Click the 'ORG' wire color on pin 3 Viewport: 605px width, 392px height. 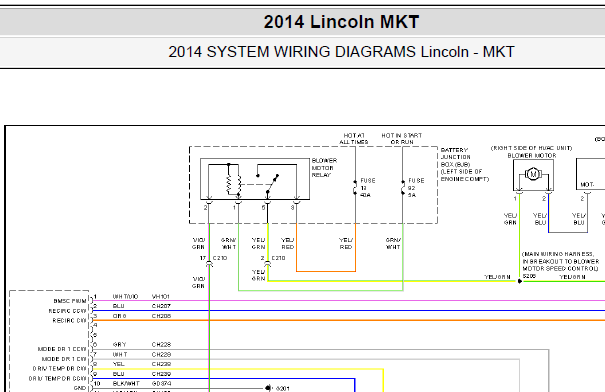pos(119,316)
